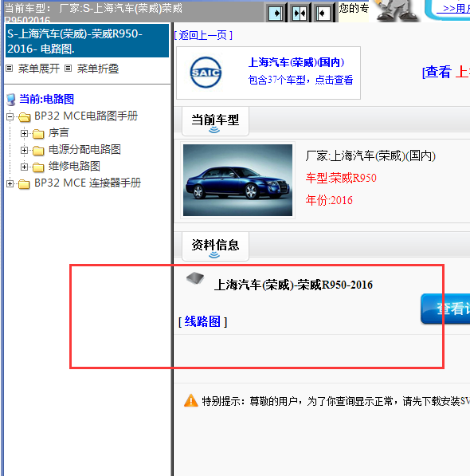Viewport: 470px width, 476px height.
Task: Click the blue 查看 button
Action: coord(445,309)
